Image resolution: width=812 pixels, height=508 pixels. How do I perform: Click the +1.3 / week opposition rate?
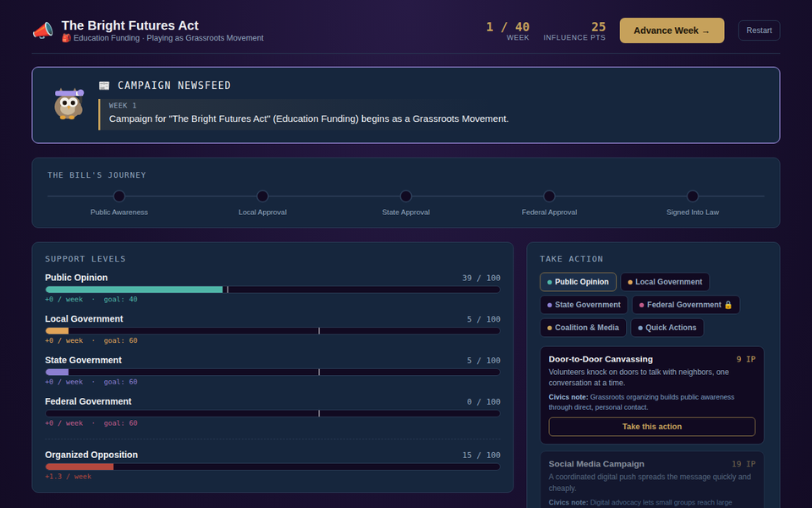[x=68, y=477]
